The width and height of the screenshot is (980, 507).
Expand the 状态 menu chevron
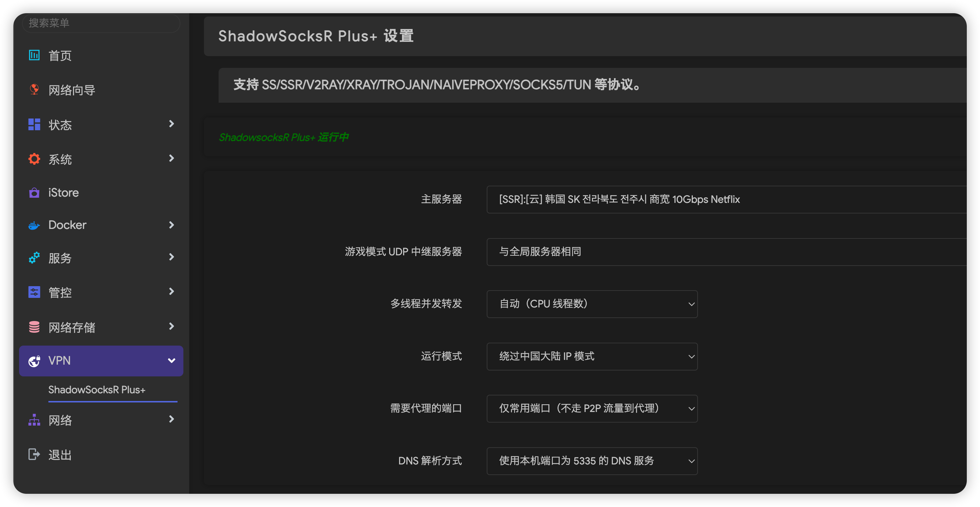point(171,124)
